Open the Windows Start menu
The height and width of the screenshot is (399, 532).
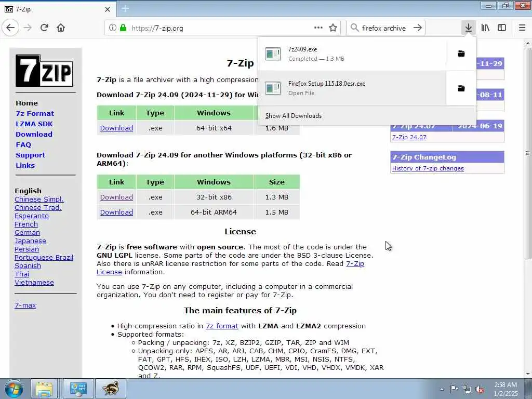(14, 389)
